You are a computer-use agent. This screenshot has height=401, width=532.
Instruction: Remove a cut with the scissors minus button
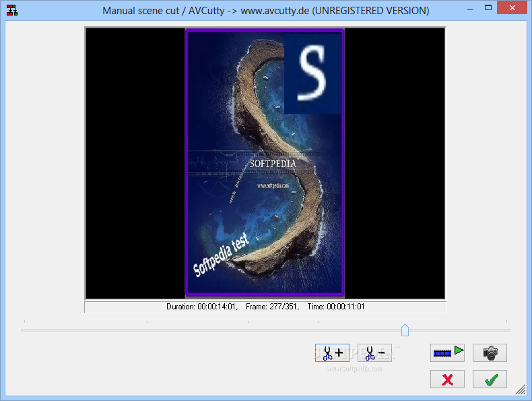coord(374,352)
